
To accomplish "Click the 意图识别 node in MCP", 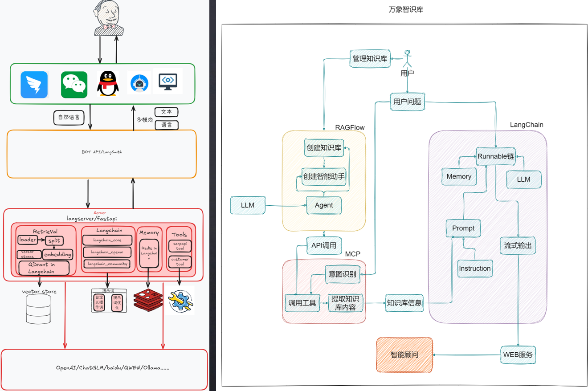I will [x=343, y=275].
